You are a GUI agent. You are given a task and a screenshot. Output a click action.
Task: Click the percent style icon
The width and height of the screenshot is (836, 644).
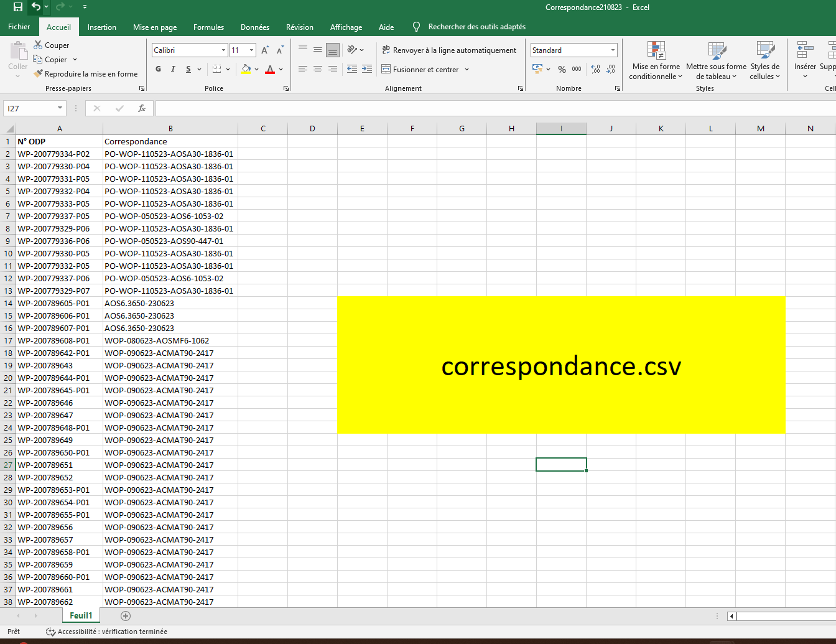[562, 69]
